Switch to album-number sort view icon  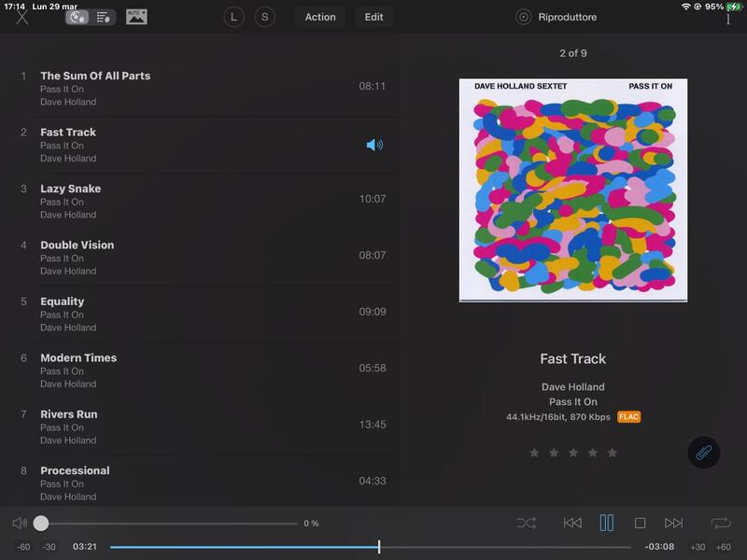coord(78,17)
